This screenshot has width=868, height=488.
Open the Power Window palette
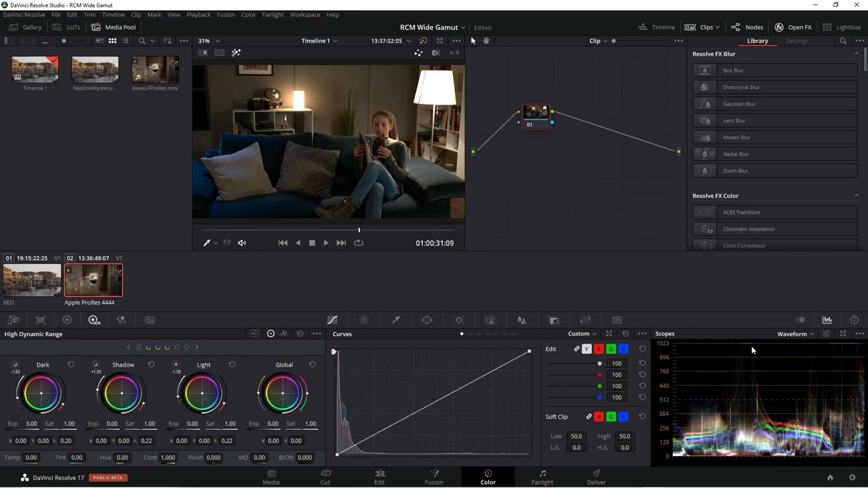[427, 320]
